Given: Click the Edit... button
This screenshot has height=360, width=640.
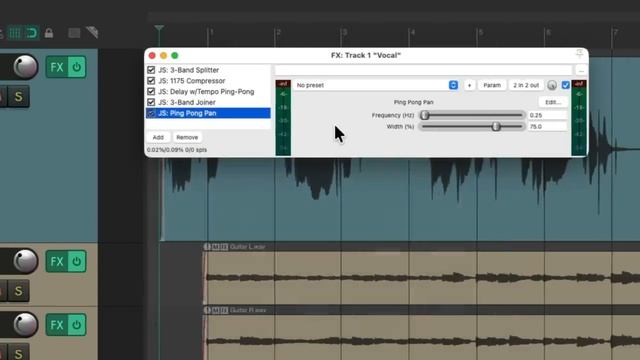Looking at the screenshot, I should click(x=553, y=102).
